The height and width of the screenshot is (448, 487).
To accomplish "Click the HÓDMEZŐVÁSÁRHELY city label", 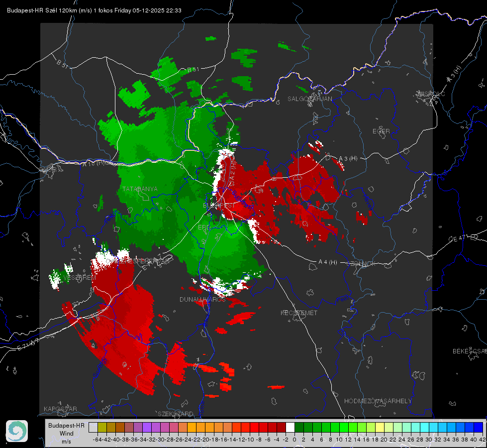I will point(378,401).
